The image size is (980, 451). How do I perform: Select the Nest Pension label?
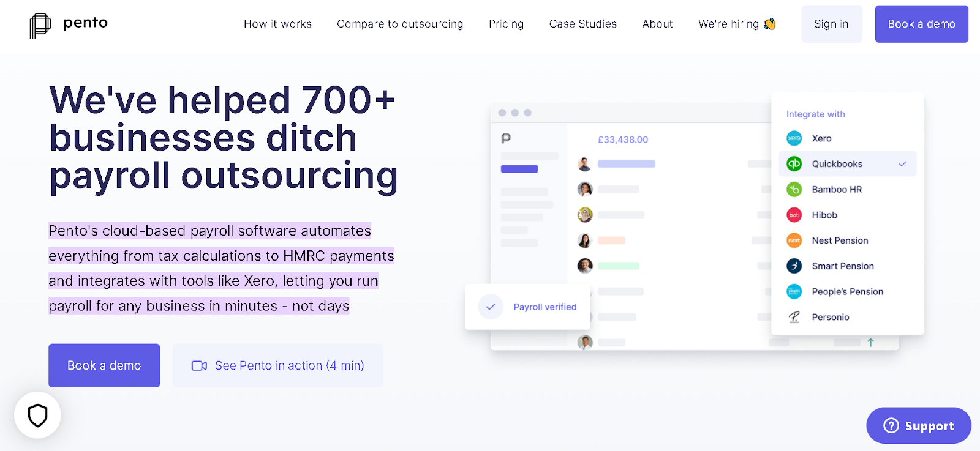point(840,240)
